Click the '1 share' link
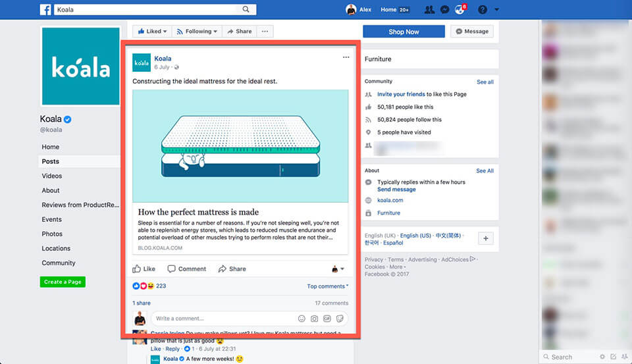The width and height of the screenshot is (632, 364). [142, 303]
